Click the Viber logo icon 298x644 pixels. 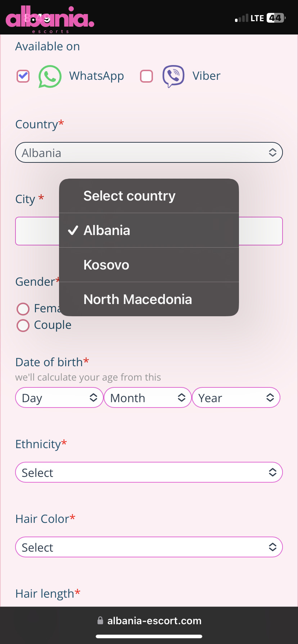[173, 76]
